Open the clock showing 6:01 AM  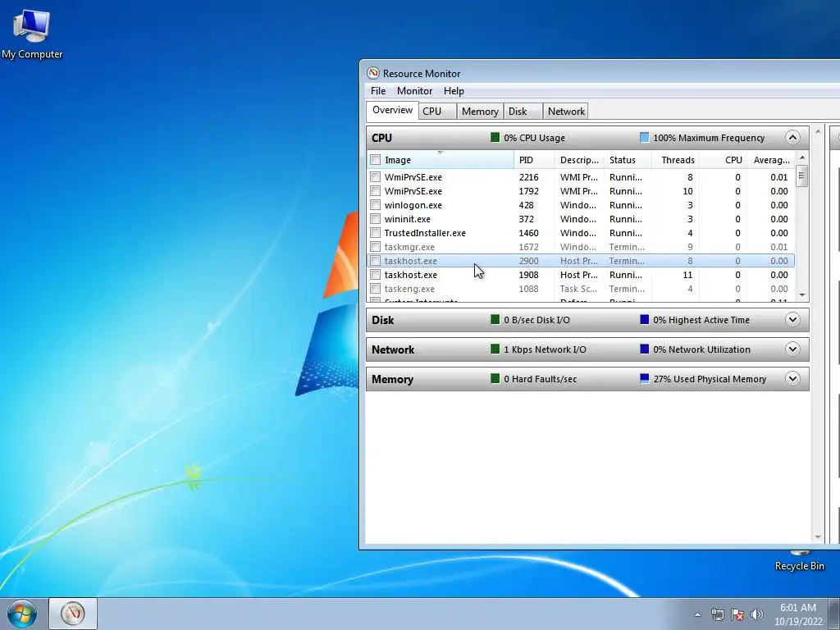[x=798, y=614]
